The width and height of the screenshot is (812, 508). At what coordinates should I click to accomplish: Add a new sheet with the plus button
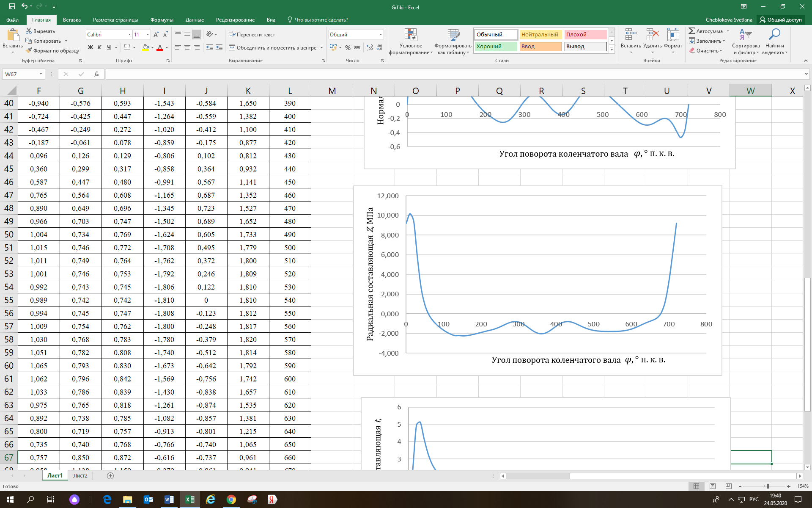point(110,475)
